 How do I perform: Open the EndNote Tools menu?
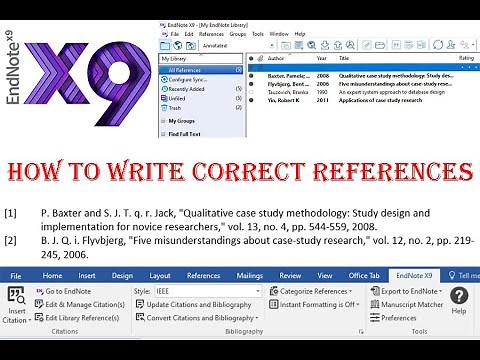tap(258, 34)
